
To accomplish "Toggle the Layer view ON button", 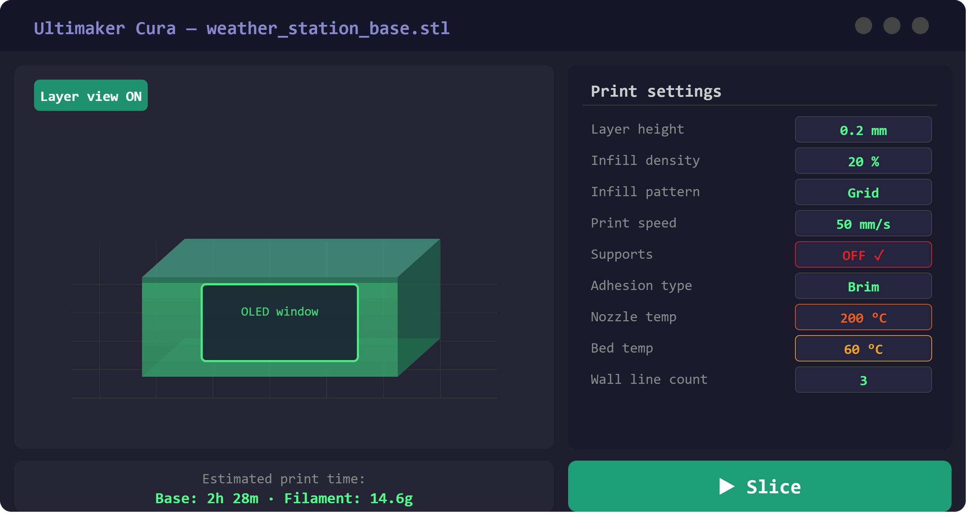I will [x=91, y=95].
